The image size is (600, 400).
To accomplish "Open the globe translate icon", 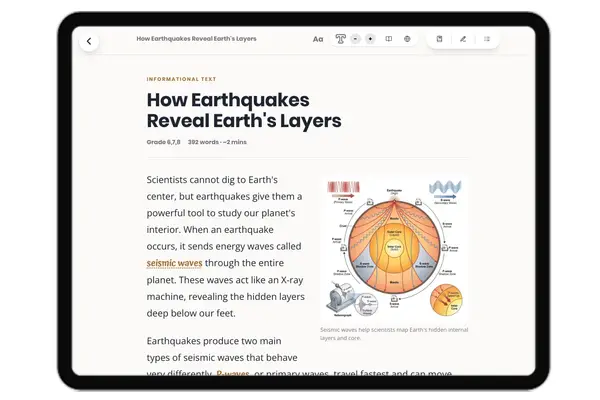I will (x=407, y=39).
